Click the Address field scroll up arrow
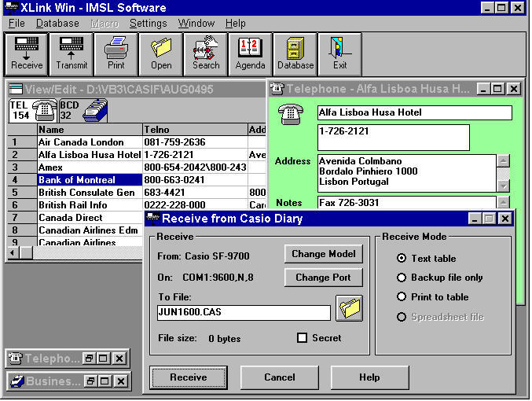532x401 pixels. tap(504, 160)
